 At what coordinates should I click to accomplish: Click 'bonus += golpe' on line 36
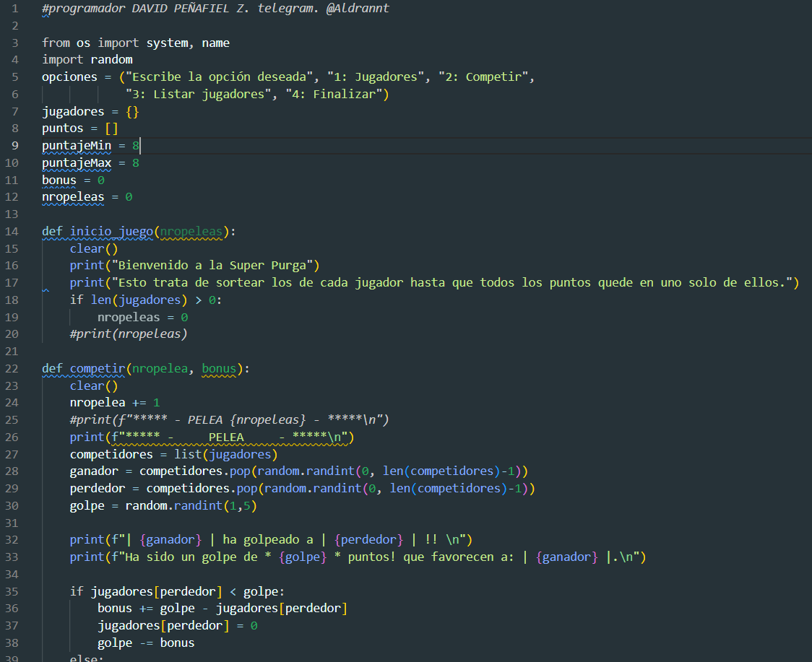pos(146,608)
